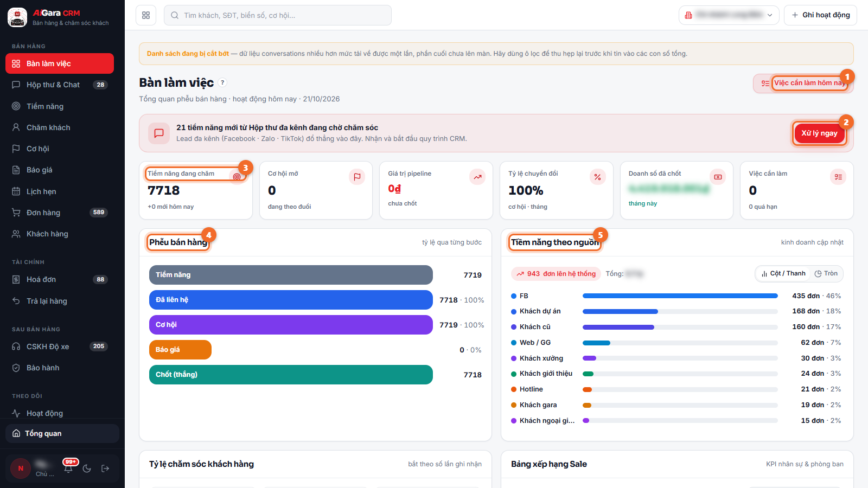The width and height of the screenshot is (868, 488).
Task: Click the Xử lý ngay button
Action: coord(819,133)
